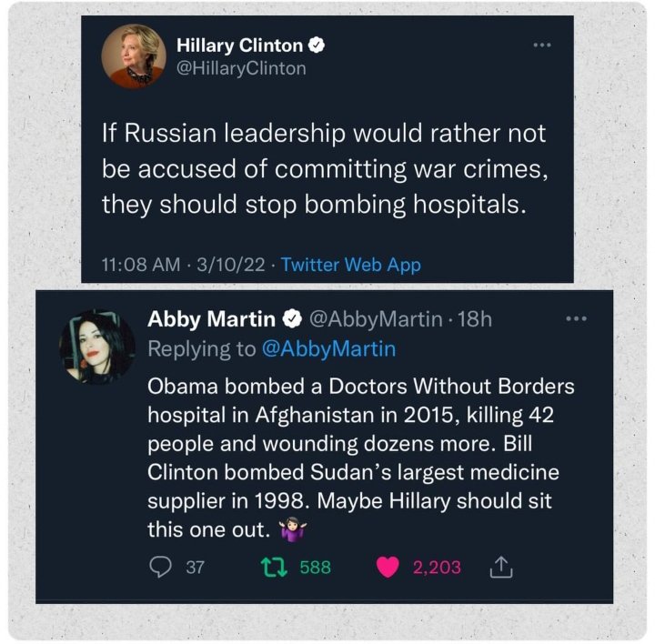Open Abby Martin's profile picture
Image resolution: width=655 pixels, height=644 pixels.
click(x=96, y=347)
